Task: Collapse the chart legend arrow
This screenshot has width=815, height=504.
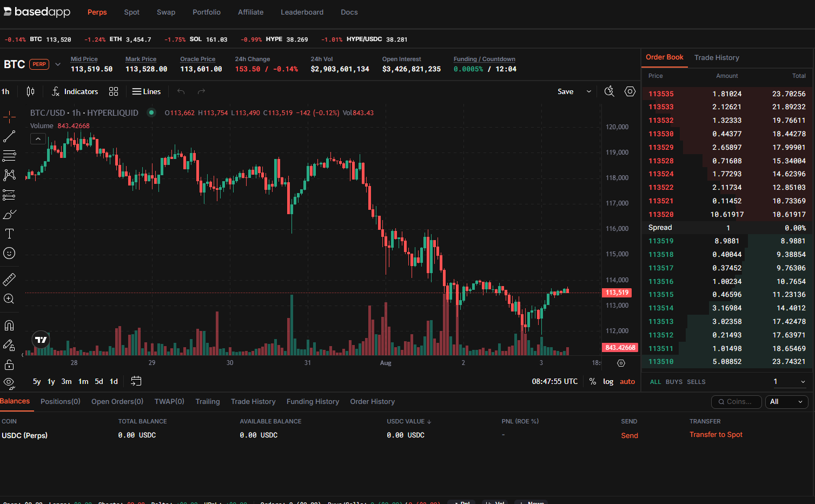Action: pos(38,139)
